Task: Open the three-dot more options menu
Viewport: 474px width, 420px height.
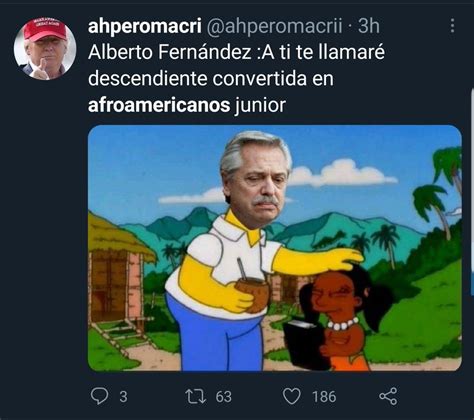Action: [x=452, y=26]
